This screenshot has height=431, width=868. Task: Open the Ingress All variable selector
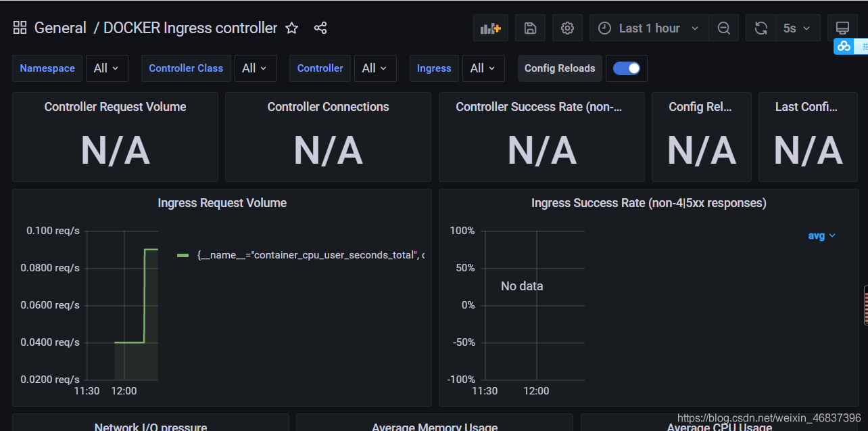483,68
